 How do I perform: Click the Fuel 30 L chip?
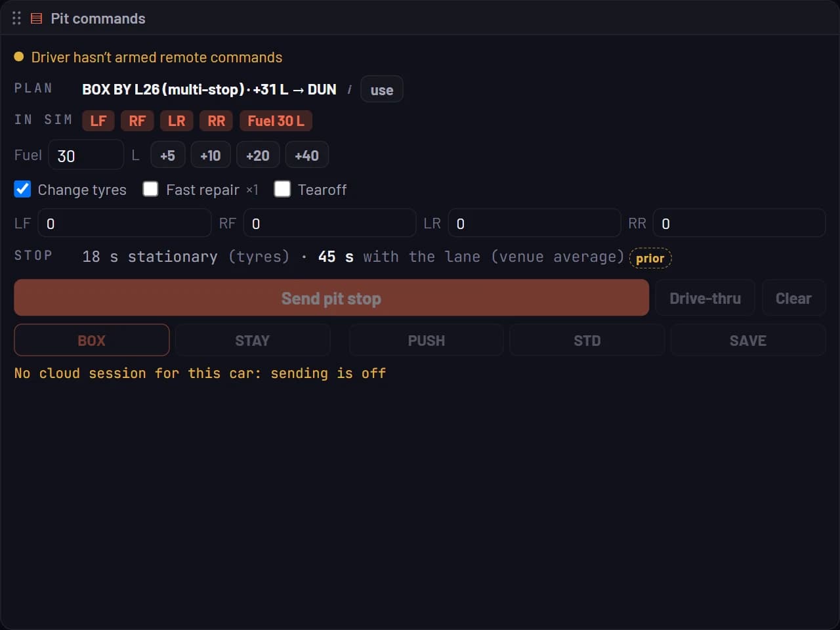coord(276,121)
